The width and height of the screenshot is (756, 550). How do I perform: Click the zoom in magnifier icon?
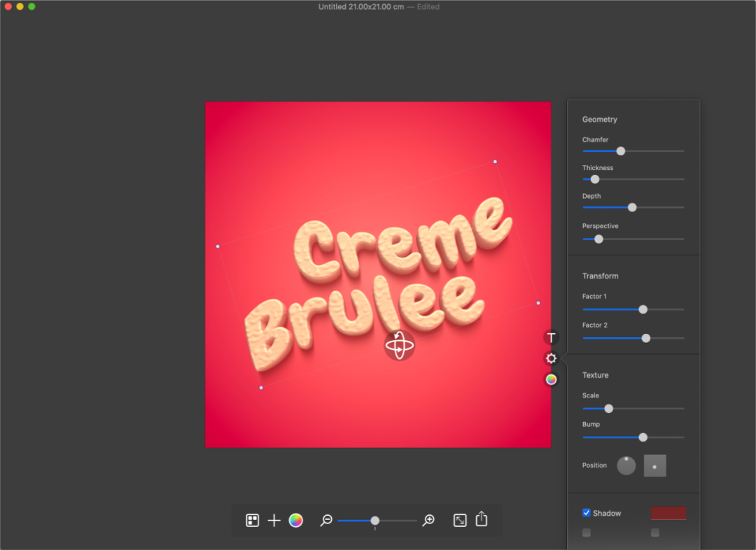pyautogui.click(x=428, y=520)
